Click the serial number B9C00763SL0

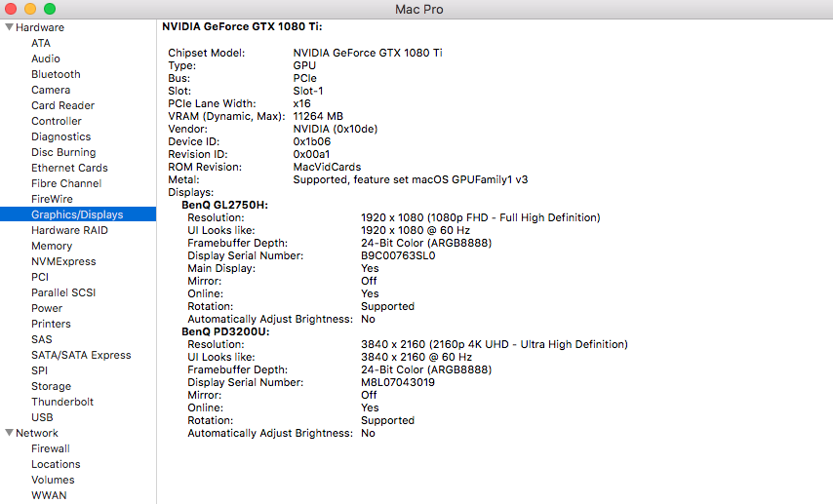click(398, 255)
